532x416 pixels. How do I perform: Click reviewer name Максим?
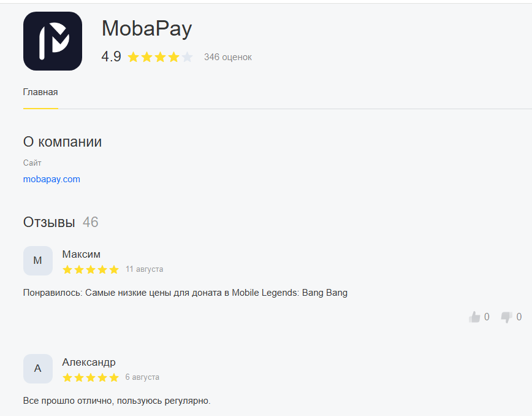coord(81,254)
